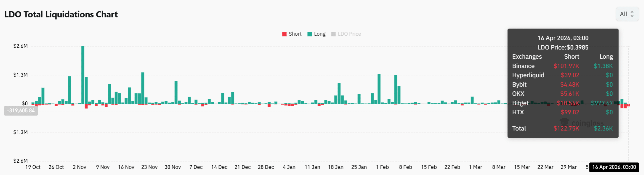Image resolution: width=644 pixels, height=175 pixels.
Task: Select the -319,605.84 crosshair value label
Action: pos(21,111)
